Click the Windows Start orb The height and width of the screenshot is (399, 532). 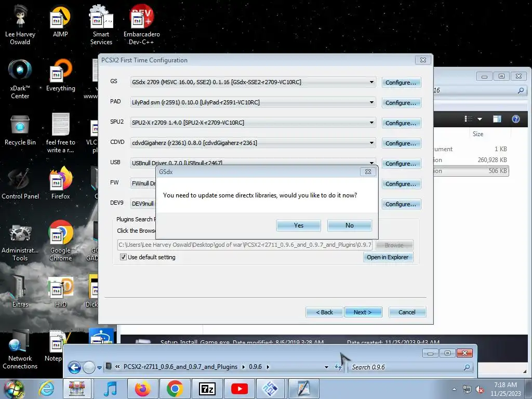coord(14,389)
